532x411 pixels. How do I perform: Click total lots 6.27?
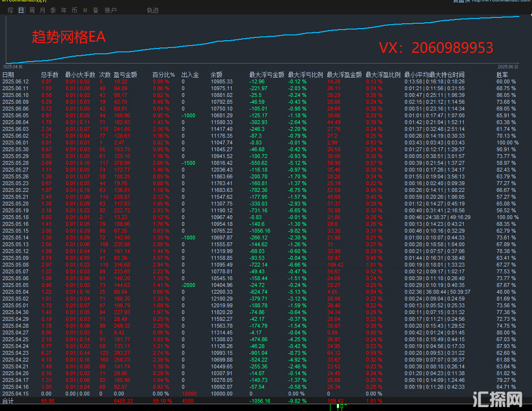47,353
